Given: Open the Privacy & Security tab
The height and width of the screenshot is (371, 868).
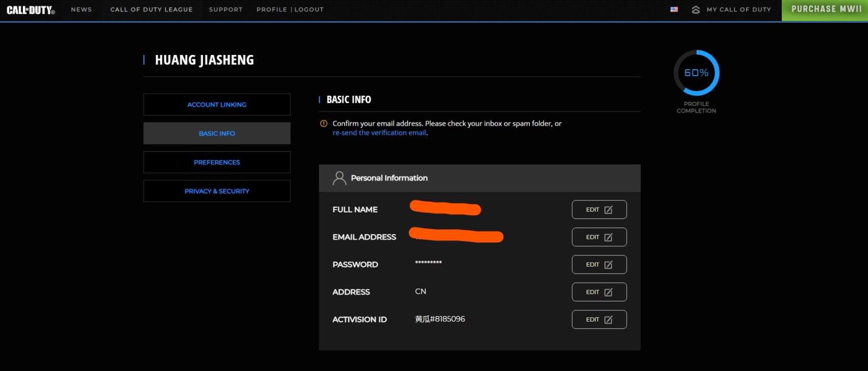Looking at the screenshot, I should coord(217,191).
